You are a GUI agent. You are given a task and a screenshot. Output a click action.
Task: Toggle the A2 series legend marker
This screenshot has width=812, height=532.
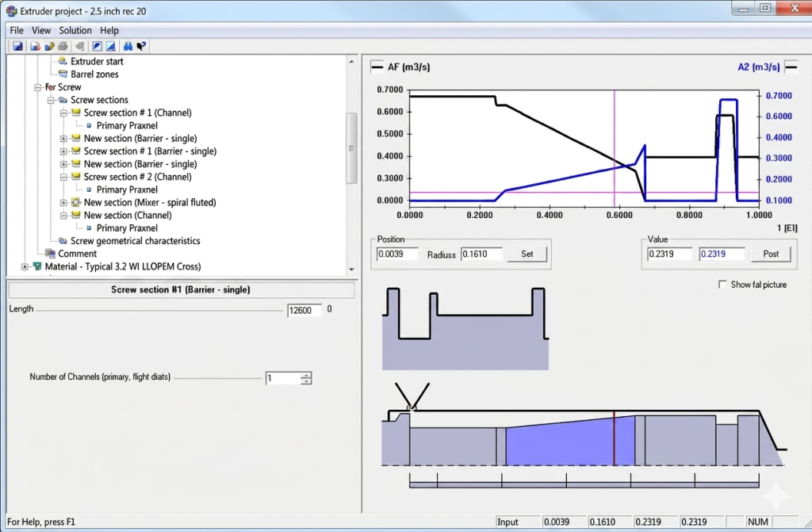tap(791, 67)
